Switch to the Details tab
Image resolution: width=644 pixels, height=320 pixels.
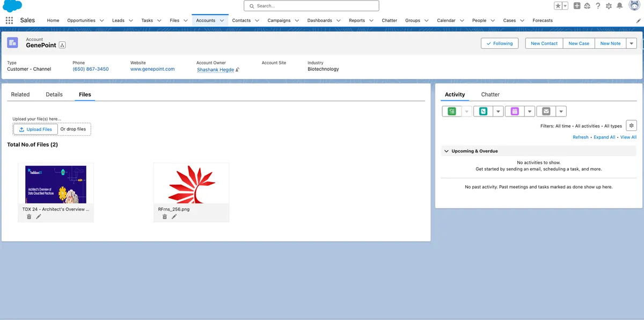[54, 94]
